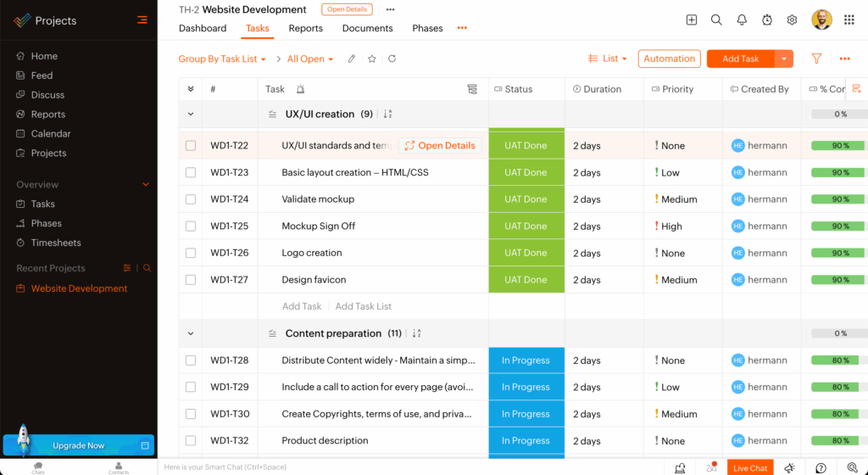The image size is (868, 475).
Task: Open the search magnifier in header
Action: pos(716,20)
